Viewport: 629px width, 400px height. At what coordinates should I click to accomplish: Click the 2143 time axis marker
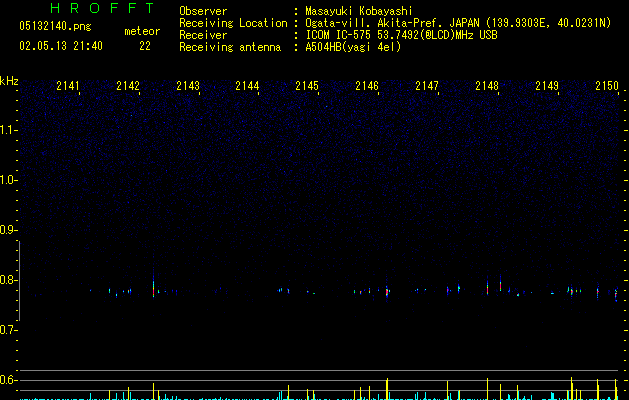pos(188,85)
